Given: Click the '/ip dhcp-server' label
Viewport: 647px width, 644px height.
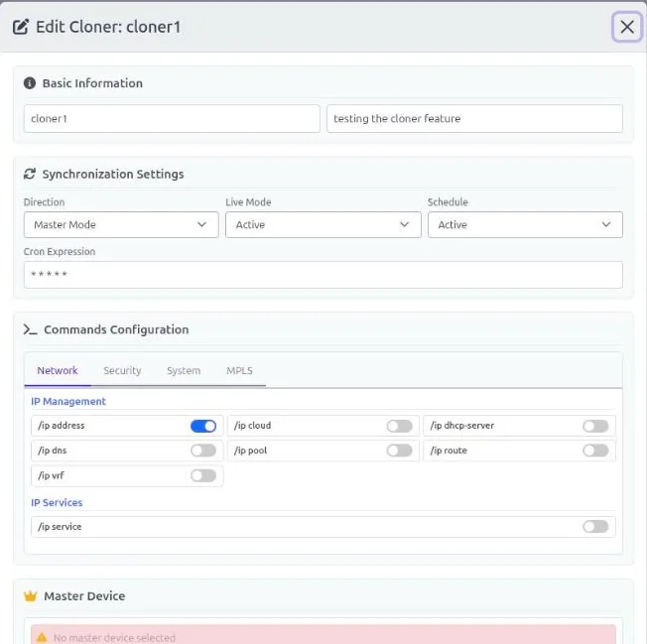Looking at the screenshot, I should 461,426.
